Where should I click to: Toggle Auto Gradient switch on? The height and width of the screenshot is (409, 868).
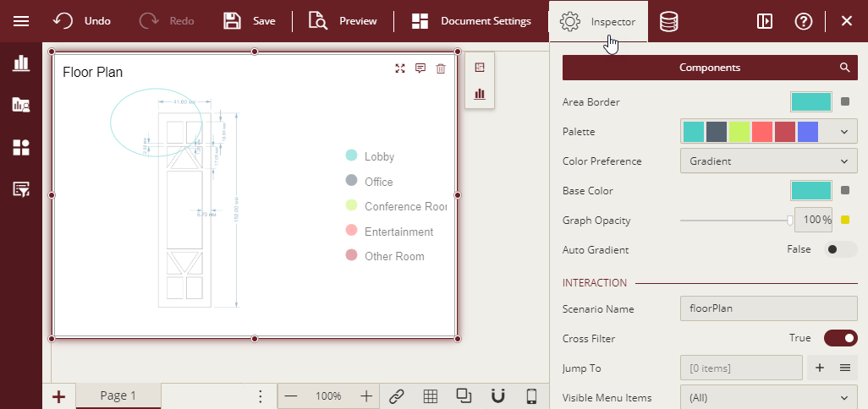[x=840, y=249]
